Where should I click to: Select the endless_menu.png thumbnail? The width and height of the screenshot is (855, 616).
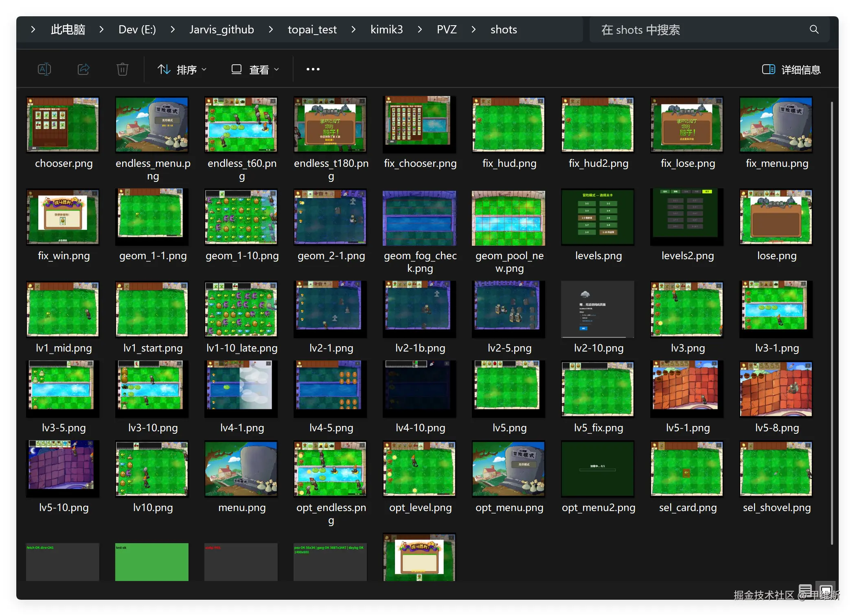click(152, 125)
